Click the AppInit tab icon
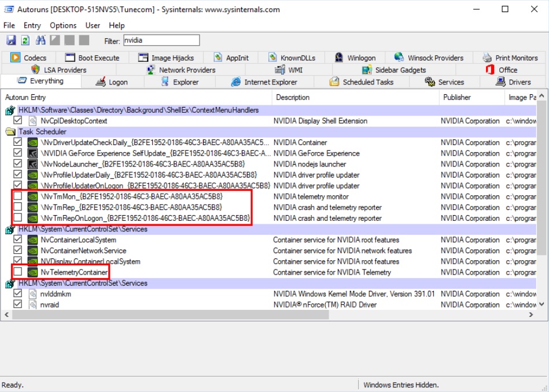Screen dimensions: 549x392 pos(218,57)
